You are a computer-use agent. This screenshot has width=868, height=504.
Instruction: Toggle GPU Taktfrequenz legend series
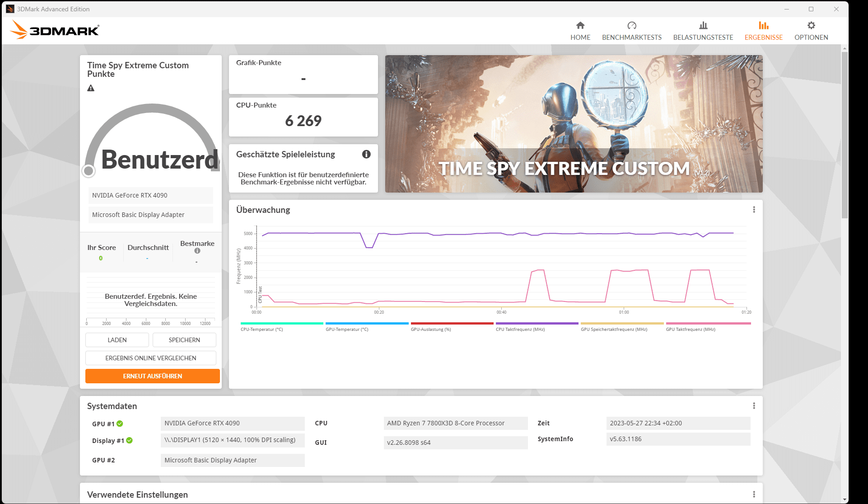690,329
